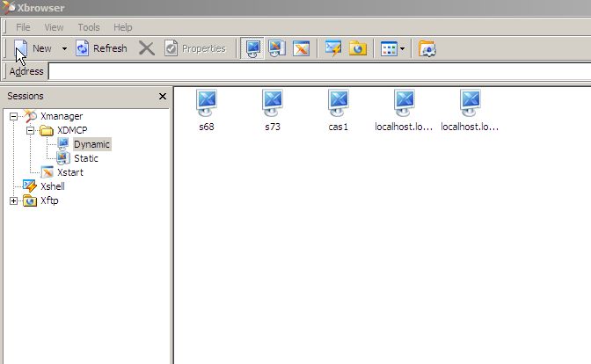Click the Xshell lightning tree icon

click(30, 186)
